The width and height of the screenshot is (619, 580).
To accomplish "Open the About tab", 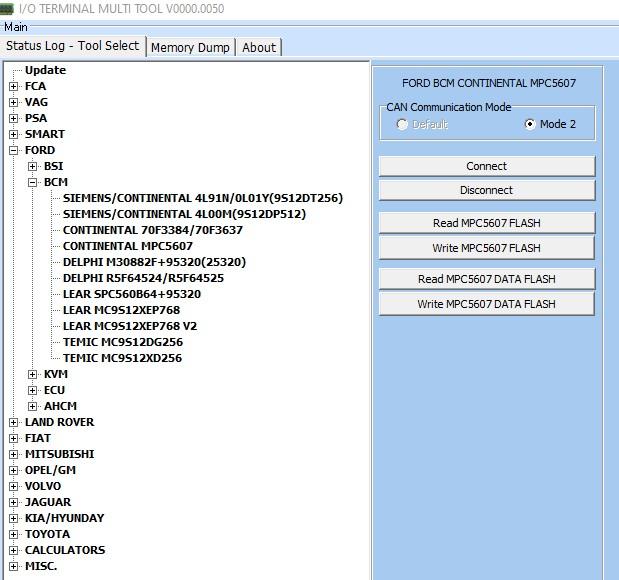I will tap(259, 47).
